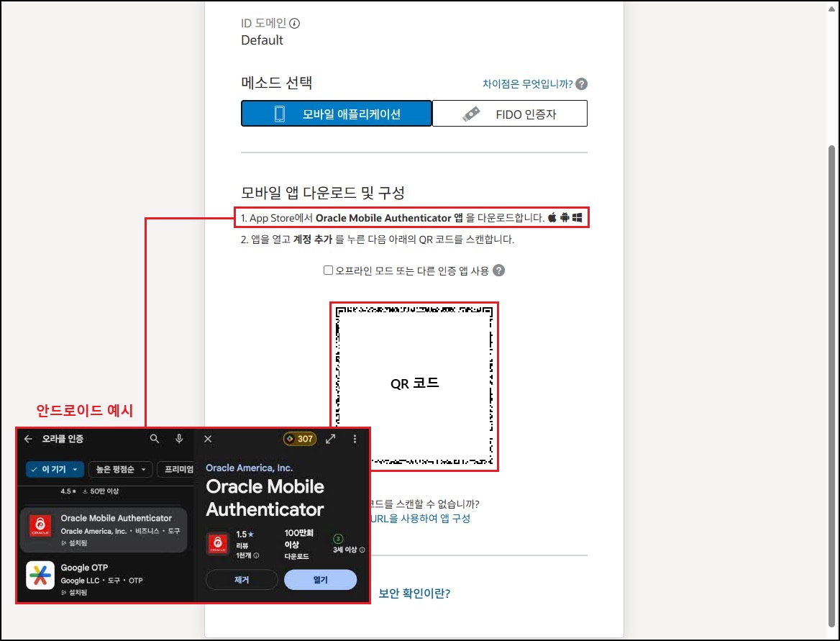The width and height of the screenshot is (840, 641).
Task: Select Oracle Mobile Authenticator list entry
Action: coord(104,529)
